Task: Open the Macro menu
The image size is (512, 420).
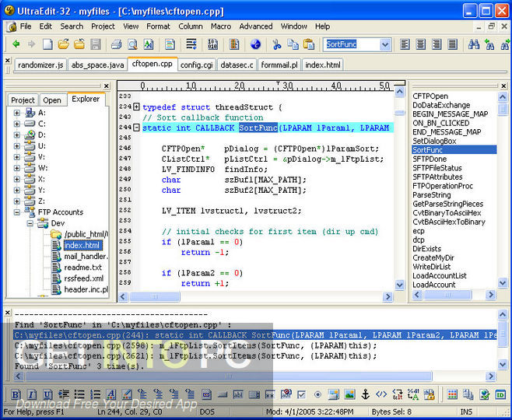Action: [x=221, y=26]
